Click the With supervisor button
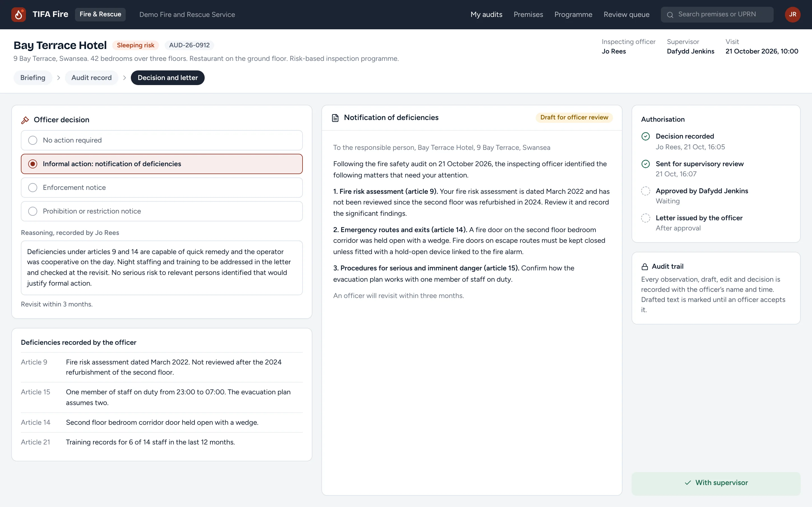This screenshot has height=507, width=812. tap(716, 483)
